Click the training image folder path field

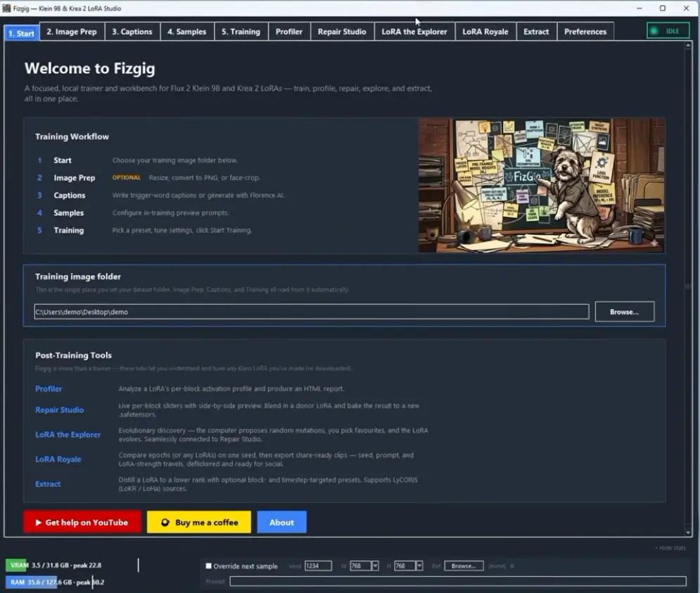point(312,312)
